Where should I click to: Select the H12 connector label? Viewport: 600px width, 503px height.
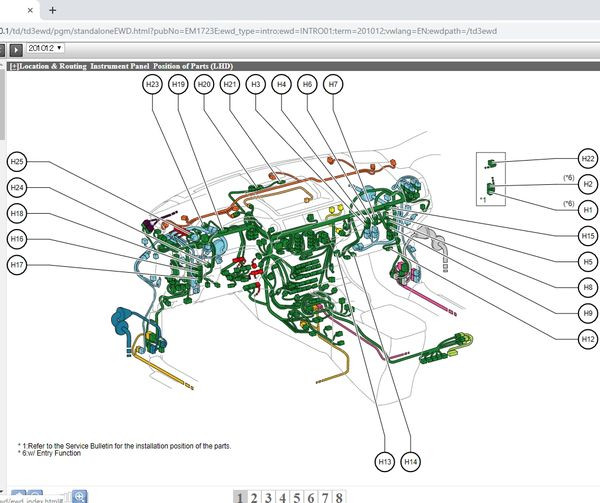coord(587,340)
